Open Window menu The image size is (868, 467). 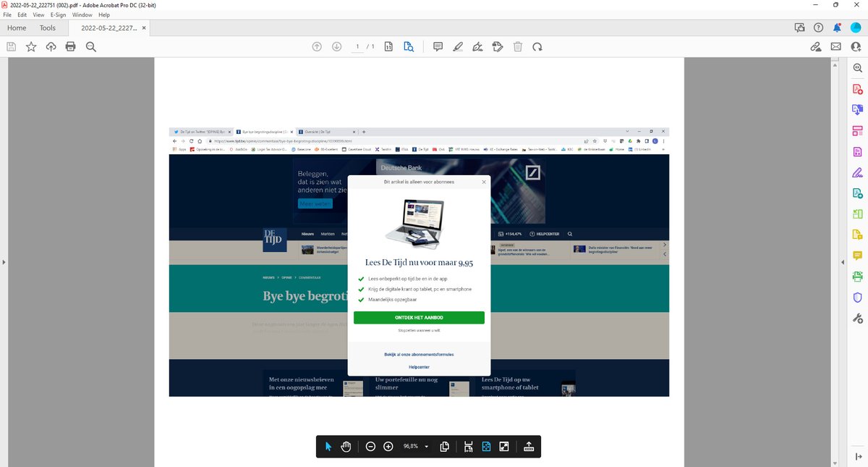point(82,14)
